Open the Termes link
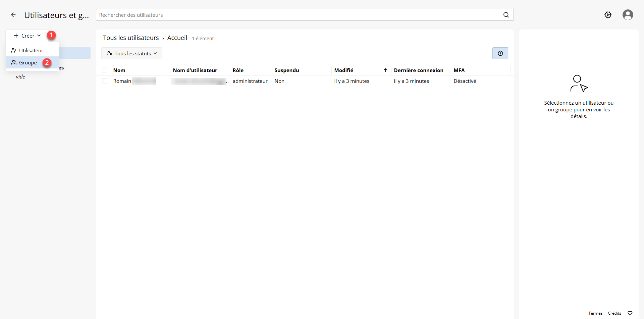Viewport: 644px width, 319px height. point(595,313)
